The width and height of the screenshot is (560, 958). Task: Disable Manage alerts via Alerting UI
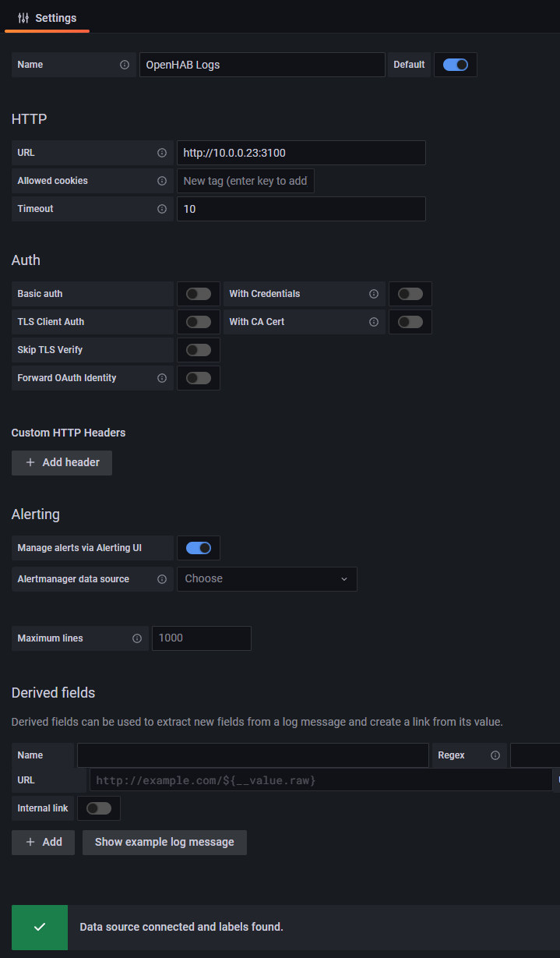[199, 548]
